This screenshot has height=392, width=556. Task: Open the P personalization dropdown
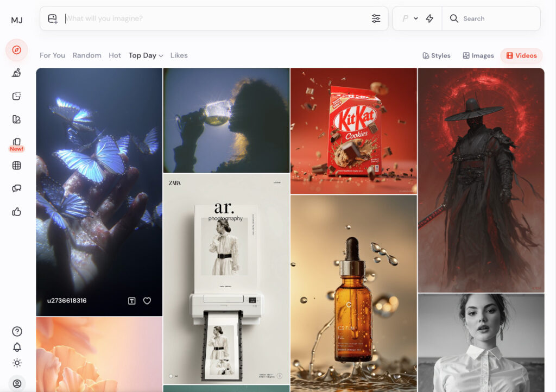click(x=410, y=18)
